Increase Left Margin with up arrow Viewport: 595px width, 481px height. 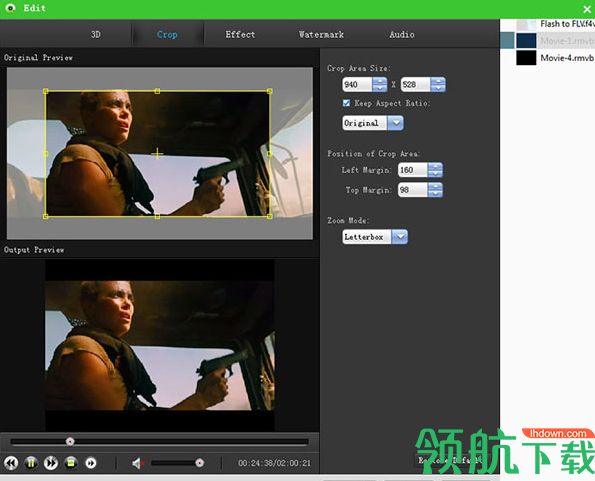[435, 166]
